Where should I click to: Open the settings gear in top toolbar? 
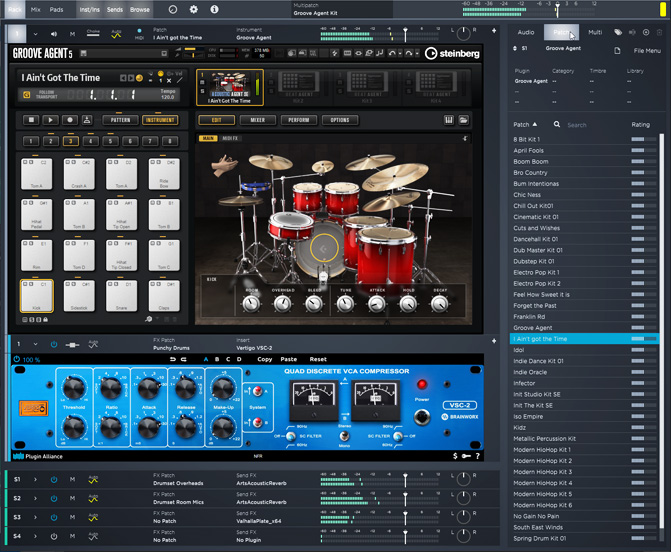point(194,9)
